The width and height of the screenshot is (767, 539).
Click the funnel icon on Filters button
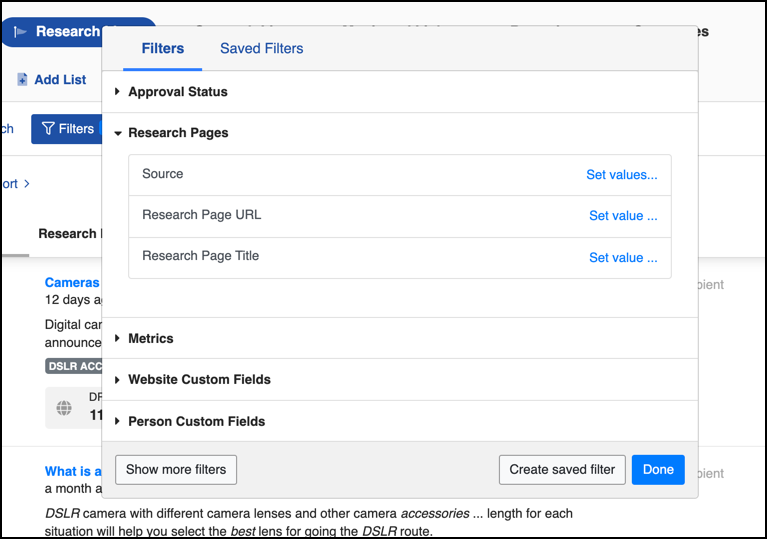coord(48,129)
